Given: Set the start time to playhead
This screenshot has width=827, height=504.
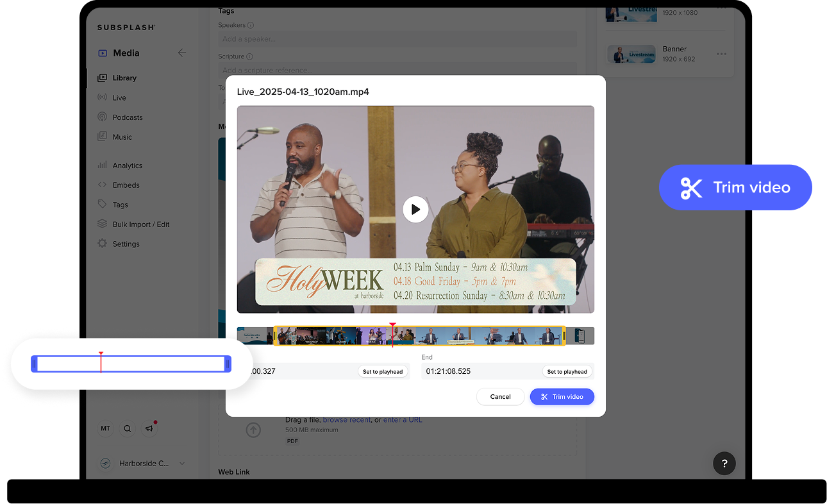Looking at the screenshot, I should point(383,371).
